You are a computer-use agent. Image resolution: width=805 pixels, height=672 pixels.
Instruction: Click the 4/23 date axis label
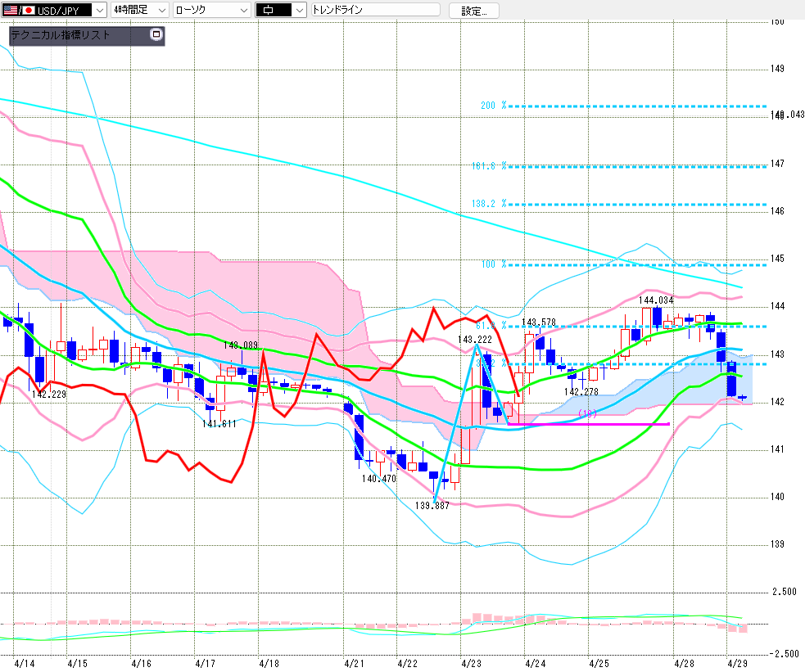[472, 663]
